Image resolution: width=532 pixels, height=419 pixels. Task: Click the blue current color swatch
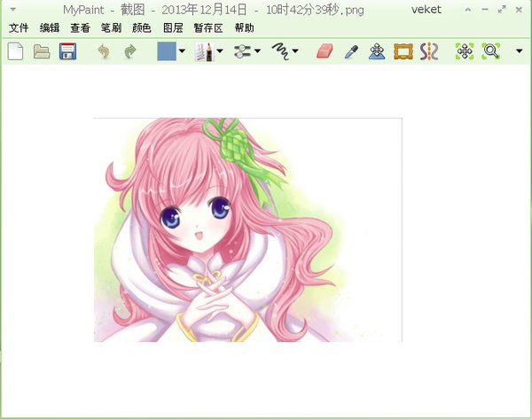167,51
